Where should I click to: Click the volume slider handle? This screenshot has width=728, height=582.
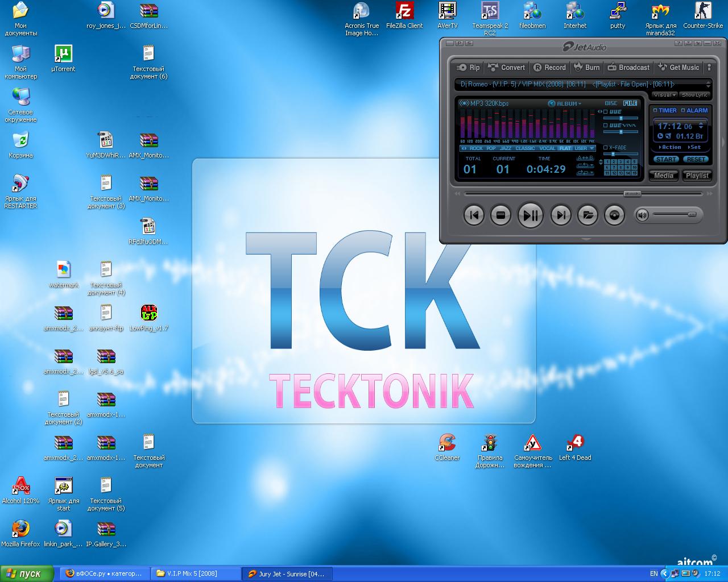pos(692,215)
